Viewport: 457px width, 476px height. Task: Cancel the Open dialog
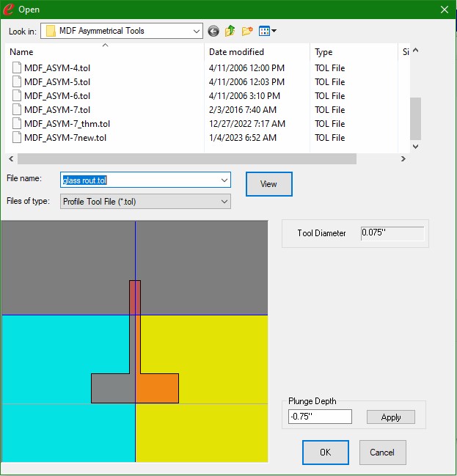pos(381,453)
